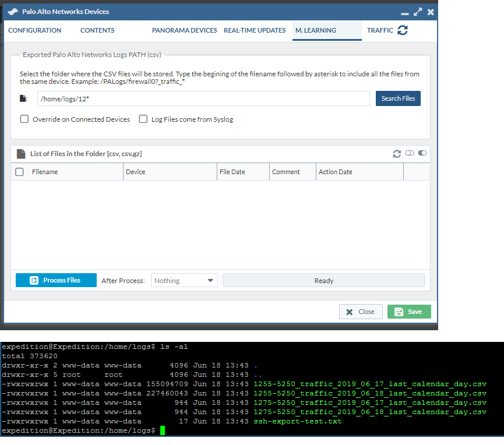Click the Search Files button
Screen dimensions: 504x445
point(398,98)
